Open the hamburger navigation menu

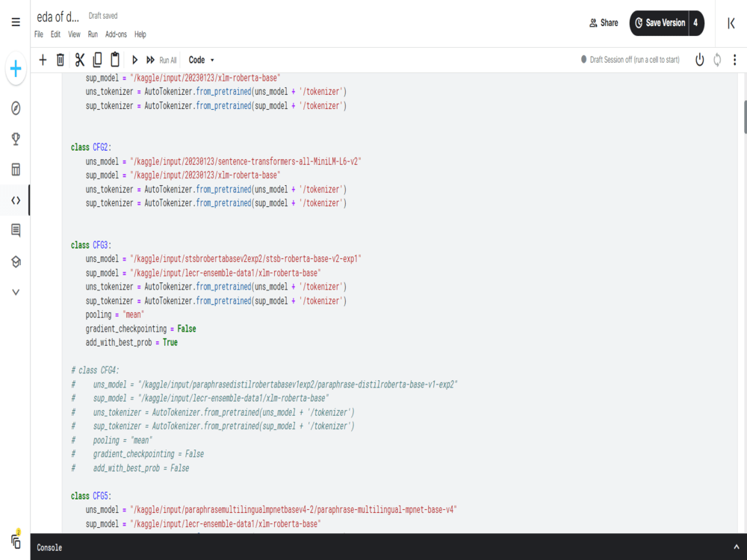point(16,22)
